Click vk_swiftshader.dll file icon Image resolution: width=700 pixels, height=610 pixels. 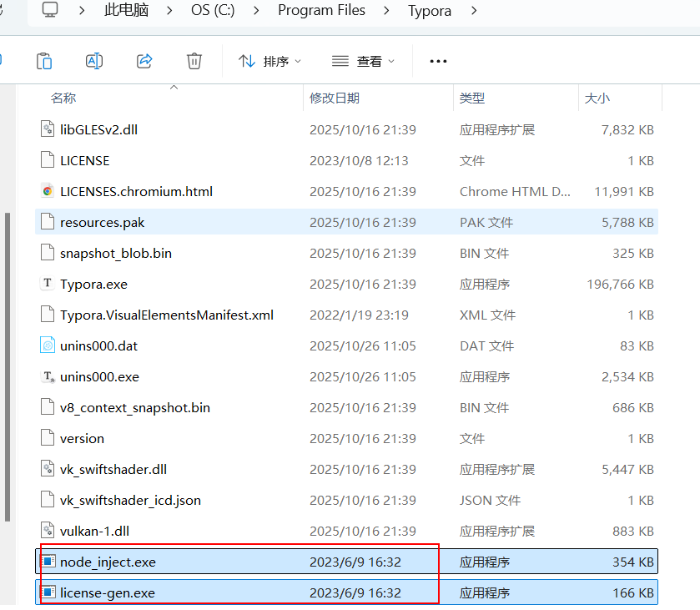tap(48, 469)
